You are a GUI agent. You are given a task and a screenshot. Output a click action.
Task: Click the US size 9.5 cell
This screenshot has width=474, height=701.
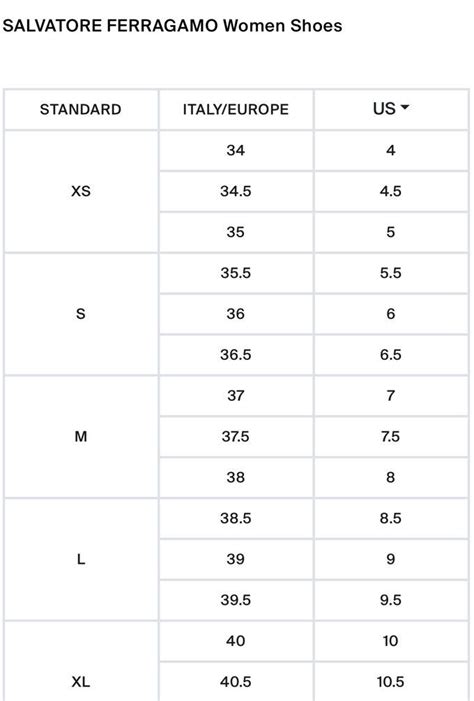(391, 600)
